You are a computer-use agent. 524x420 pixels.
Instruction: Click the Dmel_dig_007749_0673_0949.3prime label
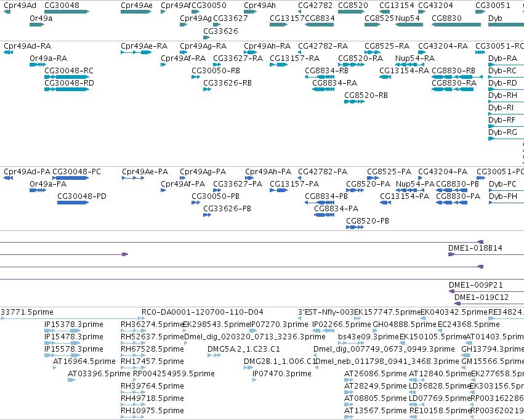[x=384, y=349]
